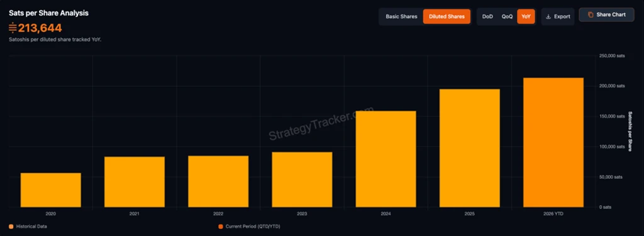Click the 150,000 sats axis label
This screenshot has width=644, height=236.
click(x=613, y=116)
